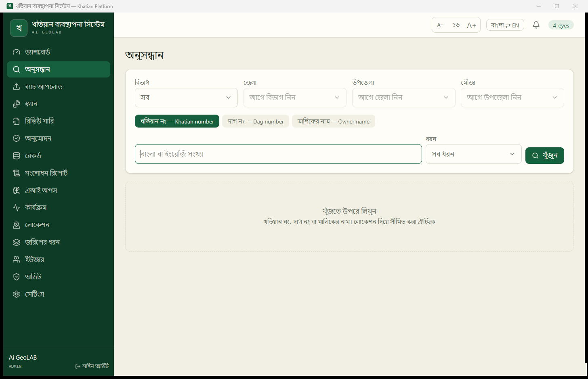588x379 pixels.
Task: Open the উপজেলা dropdown
Action: tap(404, 98)
